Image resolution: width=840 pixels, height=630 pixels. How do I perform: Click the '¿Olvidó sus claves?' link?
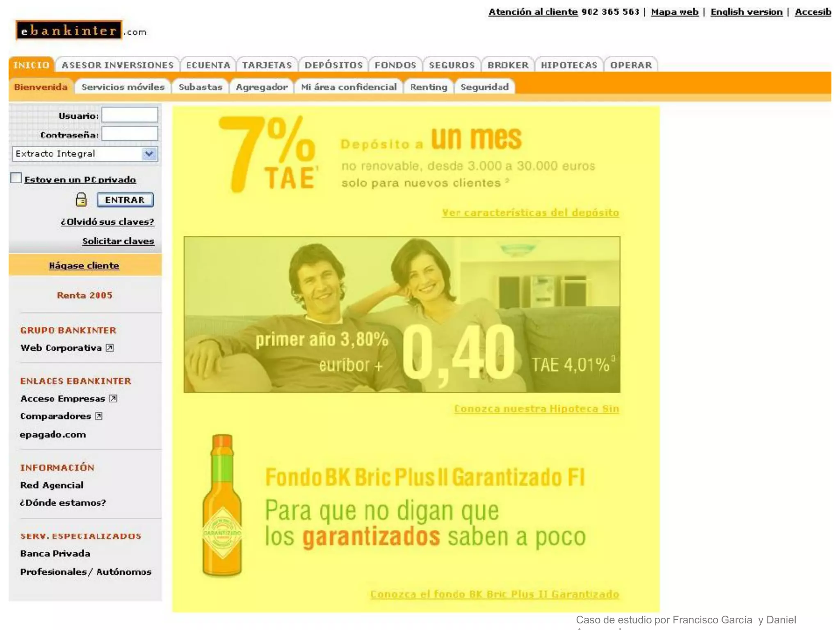pos(107,222)
